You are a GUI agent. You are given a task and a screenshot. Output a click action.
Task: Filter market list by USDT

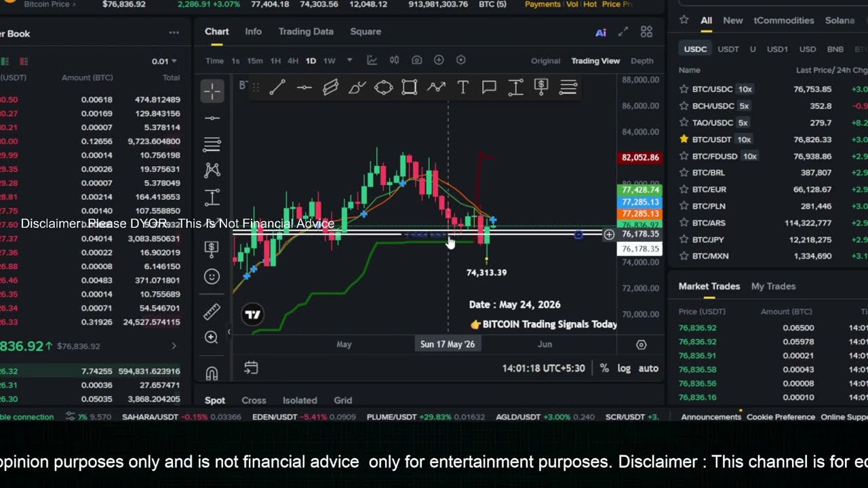(728, 49)
